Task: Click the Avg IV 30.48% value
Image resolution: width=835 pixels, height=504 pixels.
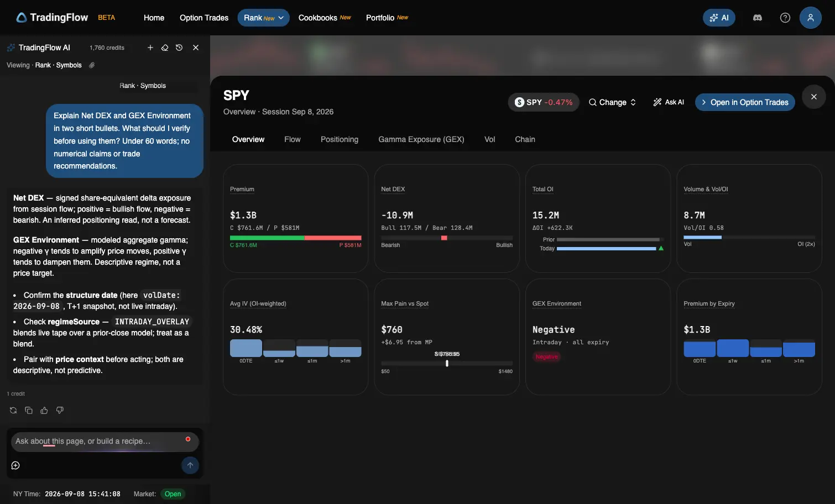Action: click(x=246, y=329)
